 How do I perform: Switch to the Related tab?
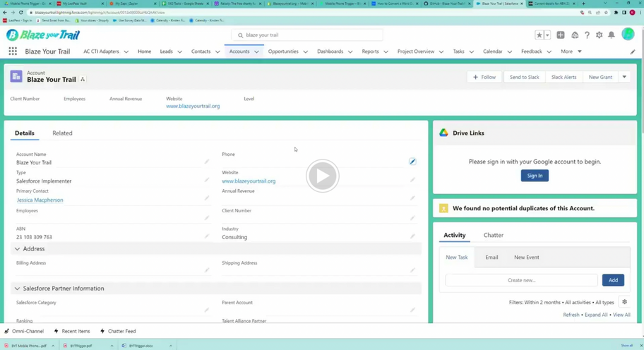click(x=62, y=133)
